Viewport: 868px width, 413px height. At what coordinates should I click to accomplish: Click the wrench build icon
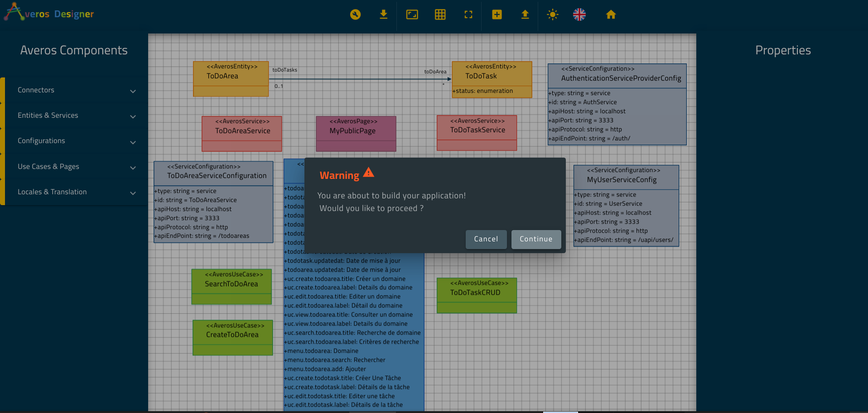pyautogui.click(x=355, y=14)
